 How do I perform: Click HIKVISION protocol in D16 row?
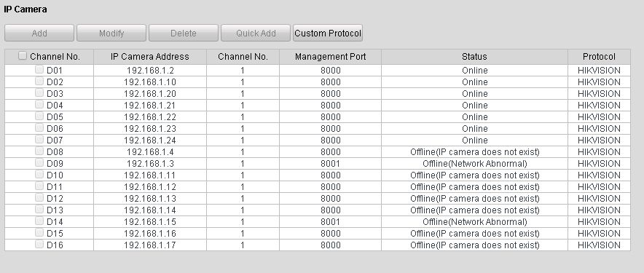tap(599, 245)
